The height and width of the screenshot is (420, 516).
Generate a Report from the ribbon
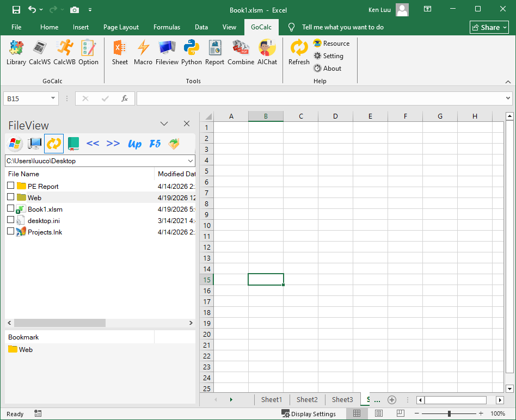click(214, 53)
